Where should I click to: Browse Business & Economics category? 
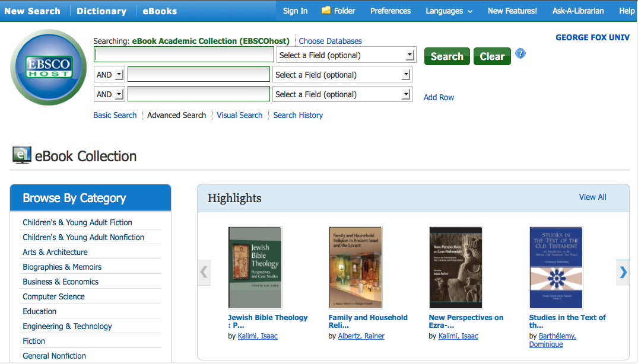pyautogui.click(x=60, y=282)
